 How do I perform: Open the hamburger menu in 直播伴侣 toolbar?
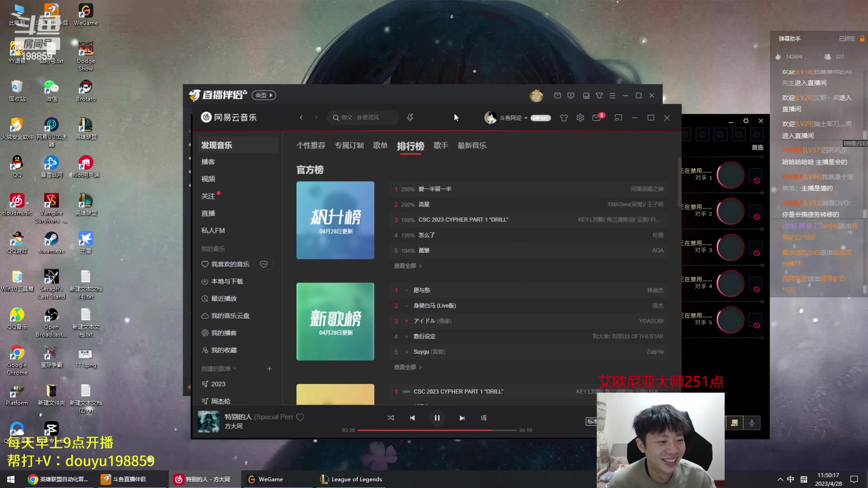(613, 95)
